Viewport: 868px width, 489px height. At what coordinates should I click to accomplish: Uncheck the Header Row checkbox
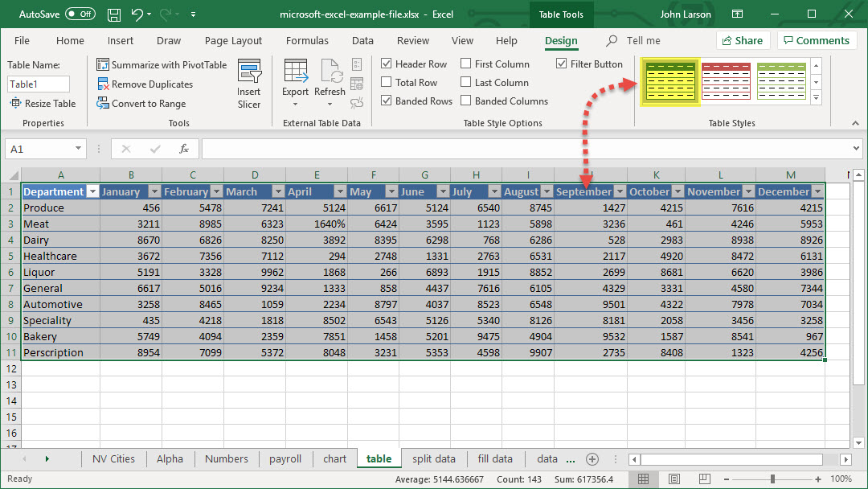pos(387,64)
